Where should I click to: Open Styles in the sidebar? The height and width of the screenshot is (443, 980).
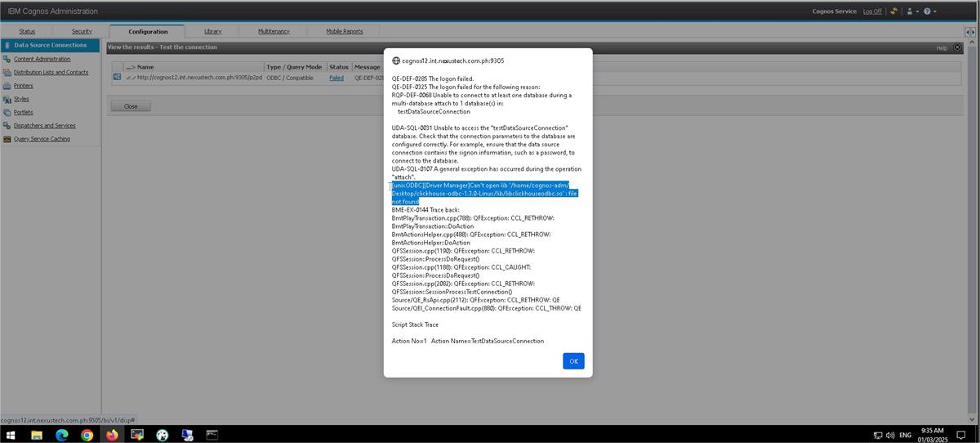pos(21,99)
